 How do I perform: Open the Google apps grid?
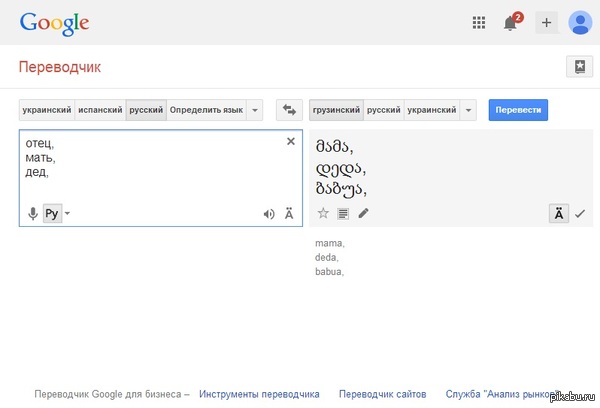pyautogui.click(x=479, y=22)
